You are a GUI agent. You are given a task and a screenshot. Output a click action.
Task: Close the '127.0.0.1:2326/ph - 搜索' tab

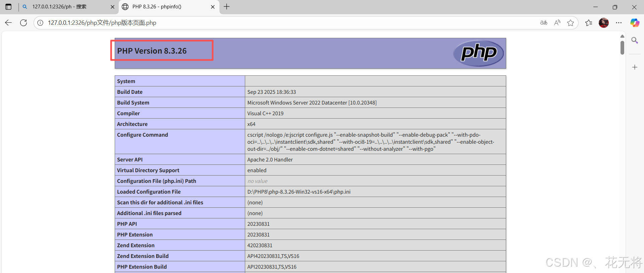coord(112,7)
